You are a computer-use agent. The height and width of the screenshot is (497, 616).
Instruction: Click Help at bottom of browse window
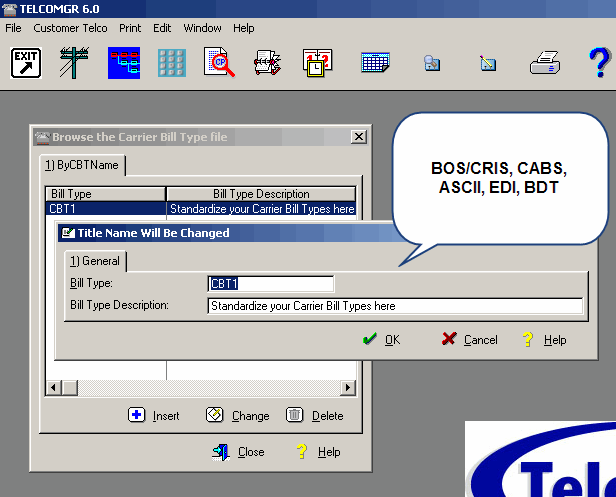pyautogui.click(x=318, y=452)
